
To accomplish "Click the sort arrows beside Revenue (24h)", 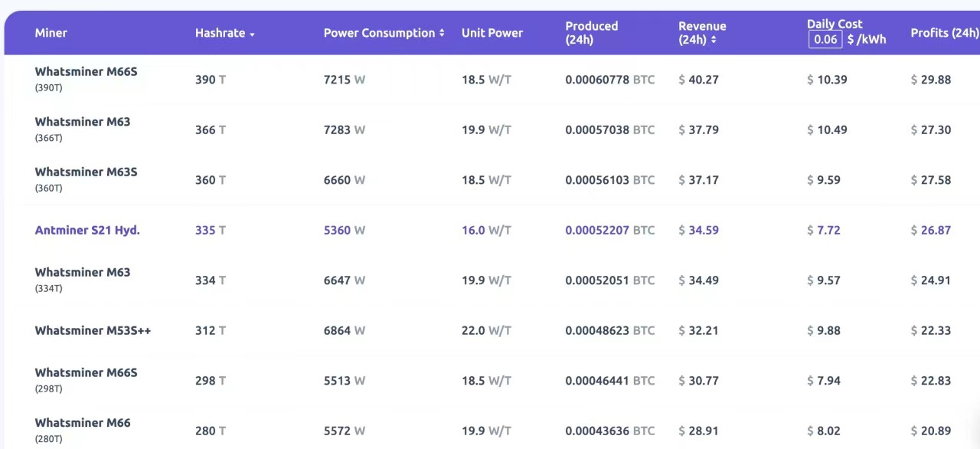I will click(714, 40).
